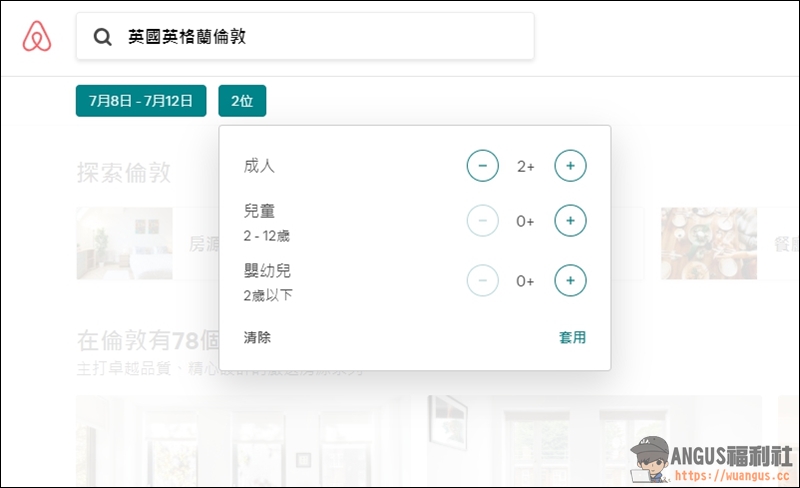This screenshot has height=488, width=800.
Task: Open the first listing photo at bottom left
Action: click(x=140, y=442)
